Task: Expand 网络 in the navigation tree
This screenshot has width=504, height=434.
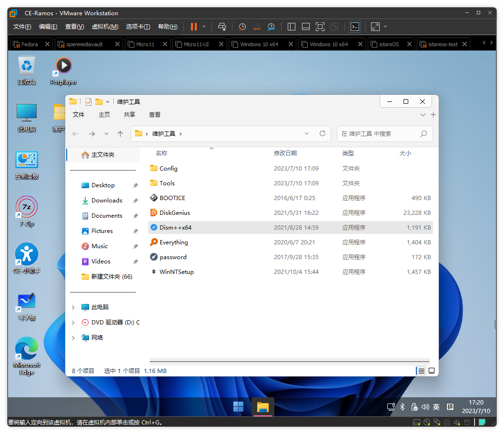Action: (x=73, y=338)
